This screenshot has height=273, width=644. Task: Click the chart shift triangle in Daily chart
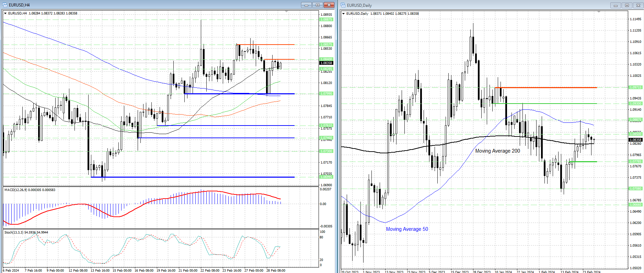click(599, 12)
